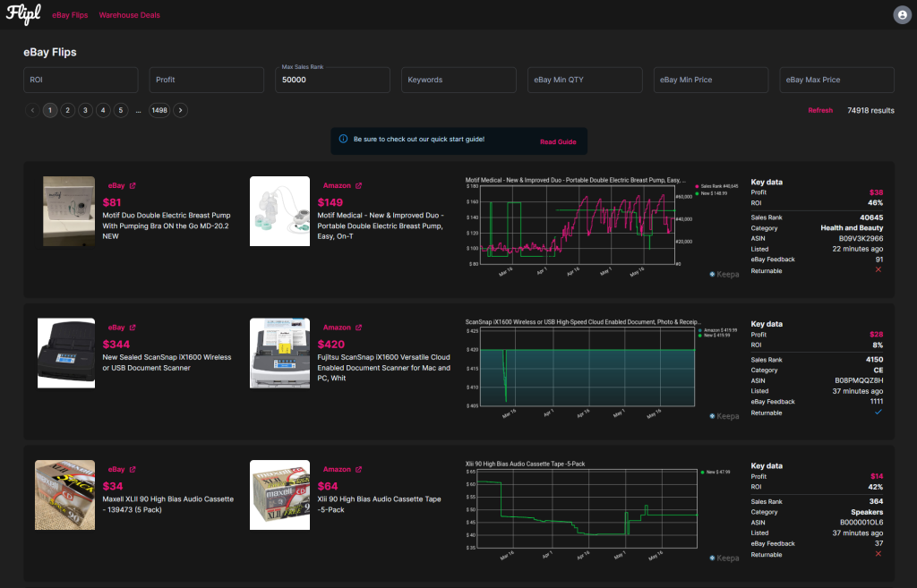Click the next page arrow
The image size is (917, 588).
tap(180, 110)
